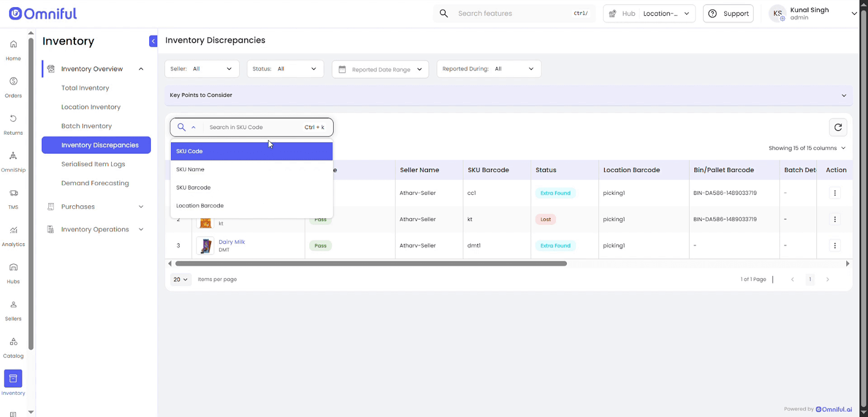Open the Dairy Milk product link
The image size is (868, 417).
pyautogui.click(x=232, y=242)
